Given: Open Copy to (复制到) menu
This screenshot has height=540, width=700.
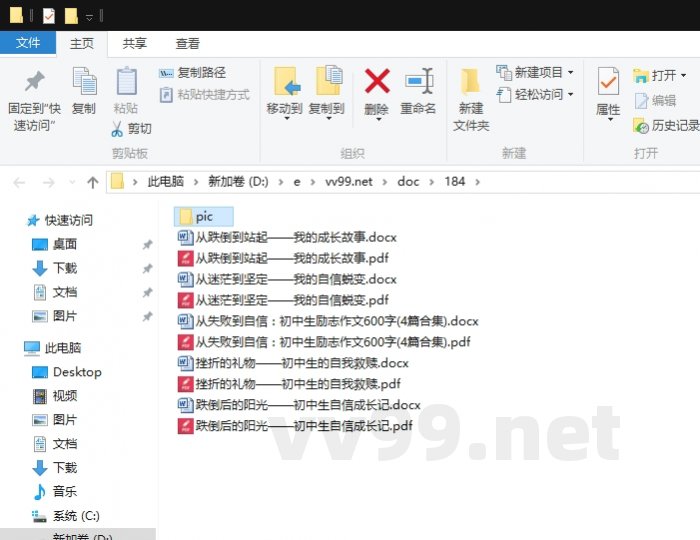Looking at the screenshot, I should tap(327, 94).
